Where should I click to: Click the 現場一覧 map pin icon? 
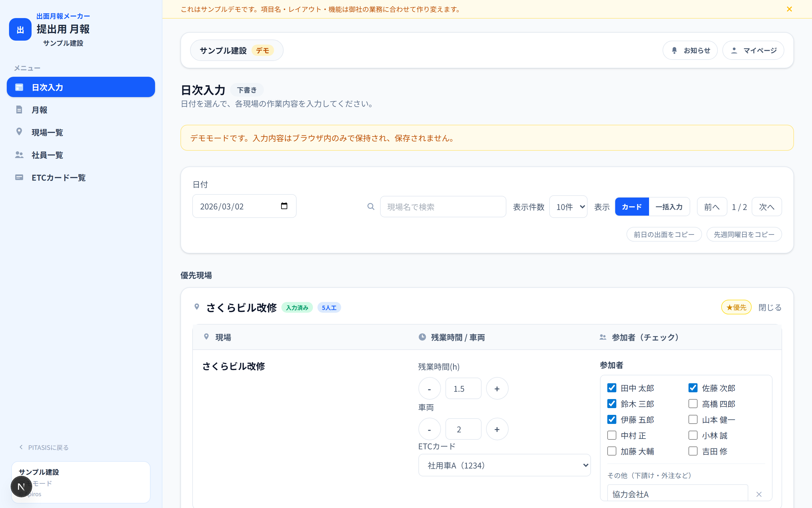click(19, 132)
